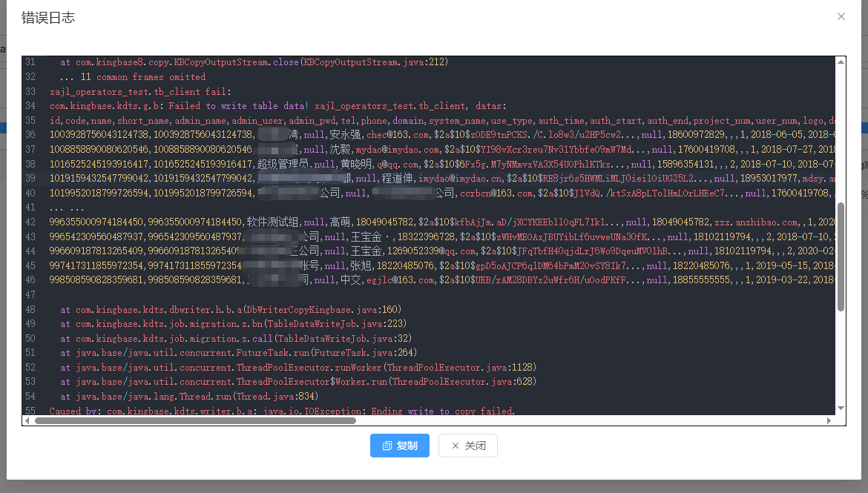Click the vertical scrollbar's up arrow

(841, 62)
